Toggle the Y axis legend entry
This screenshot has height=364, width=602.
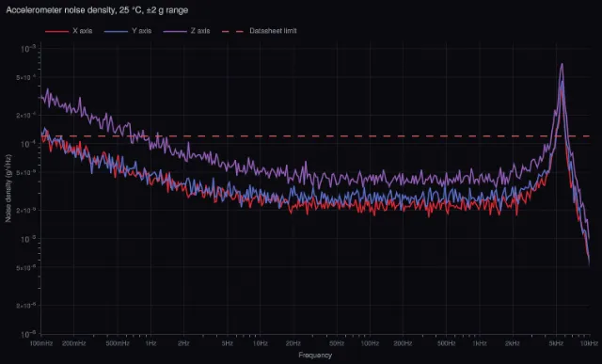click(x=128, y=31)
